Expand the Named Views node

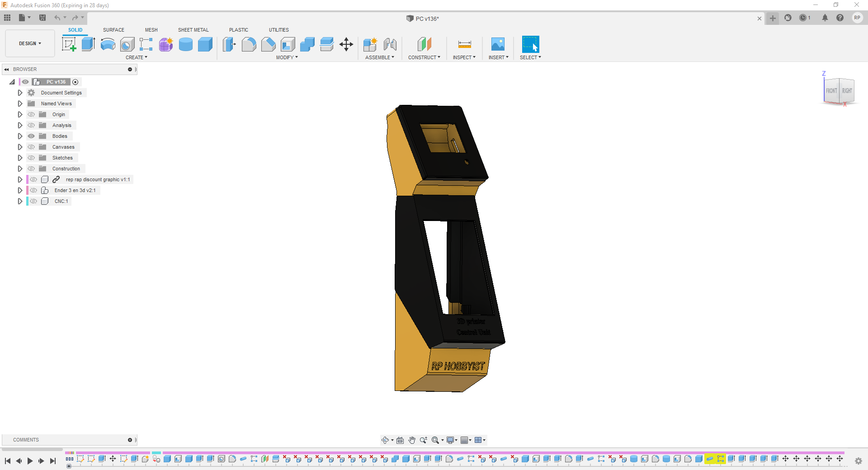click(20, 103)
